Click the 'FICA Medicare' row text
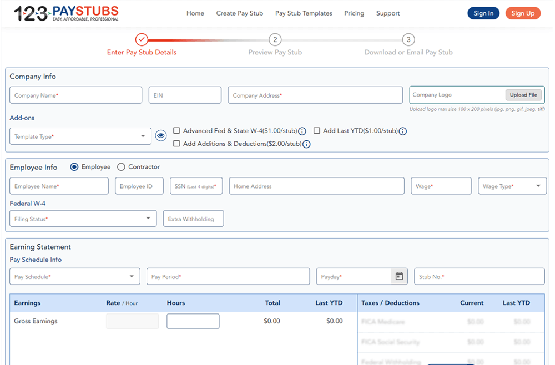This screenshot has height=365, width=555. tap(383, 321)
